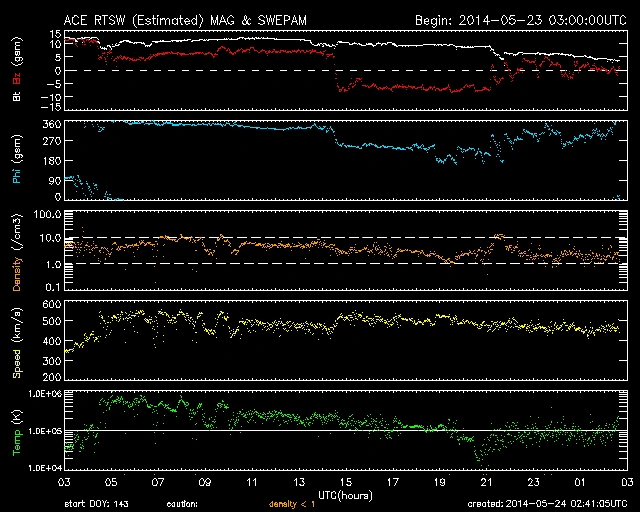Screen dimensions: 640x512
Task: Click the created timestamp at bottom right
Action: 549,505
